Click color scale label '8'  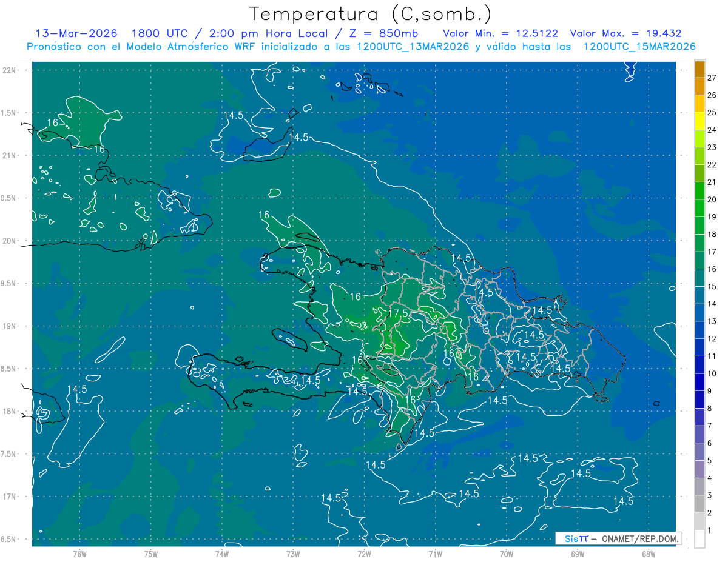[x=710, y=409]
